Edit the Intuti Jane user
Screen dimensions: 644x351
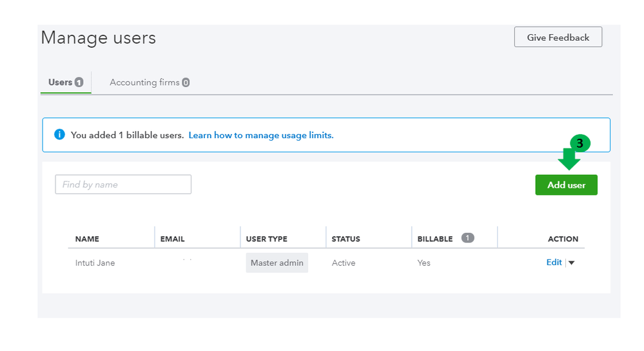[554, 263]
